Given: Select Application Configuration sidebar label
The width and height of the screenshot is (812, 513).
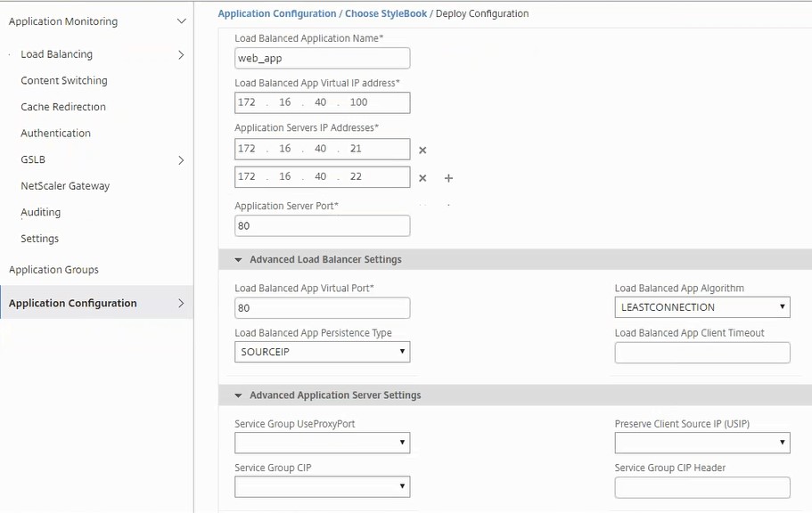Looking at the screenshot, I should click(72, 303).
